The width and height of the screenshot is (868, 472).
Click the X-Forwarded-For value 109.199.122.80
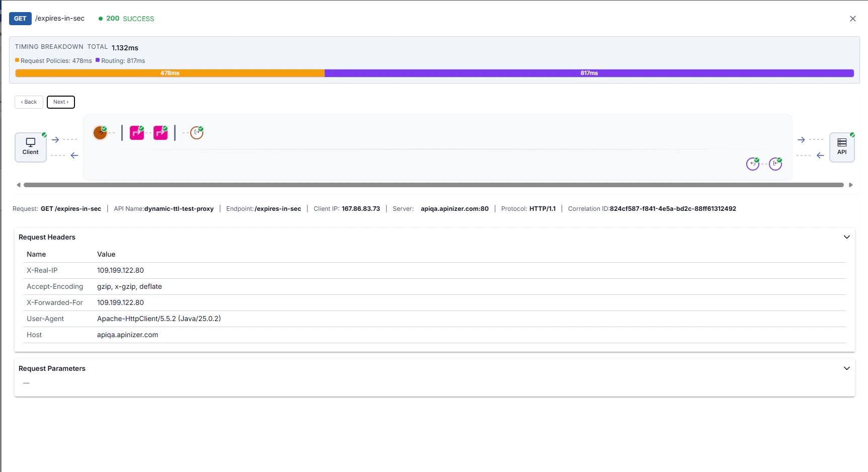pos(120,302)
